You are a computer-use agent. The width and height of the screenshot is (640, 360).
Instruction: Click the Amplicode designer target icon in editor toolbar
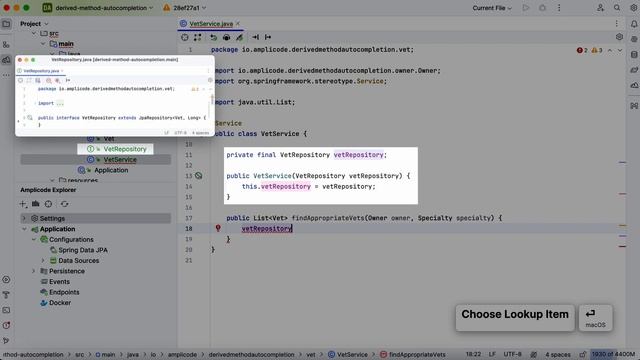[184, 37]
